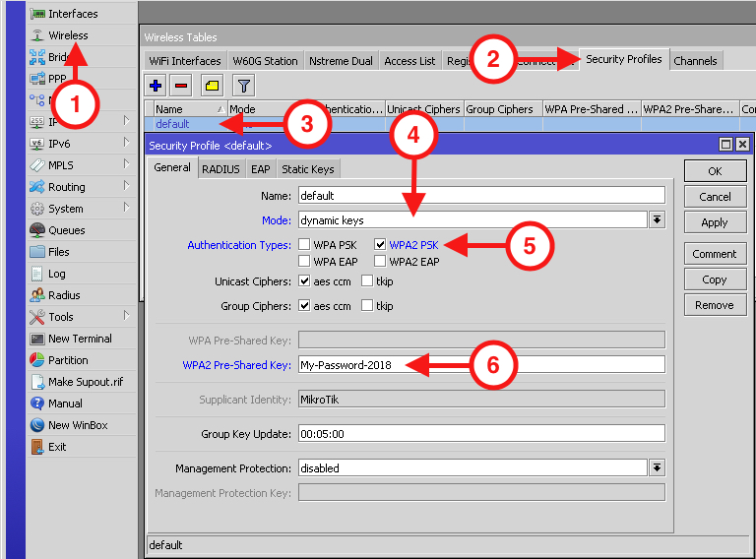
Task: Open the RADIUS tab in Security Profile
Action: (x=220, y=169)
